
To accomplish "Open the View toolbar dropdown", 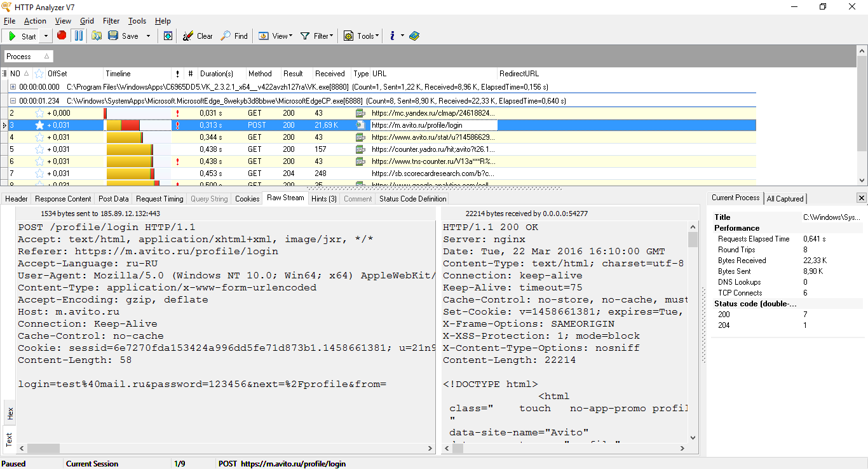I will tap(275, 36).
